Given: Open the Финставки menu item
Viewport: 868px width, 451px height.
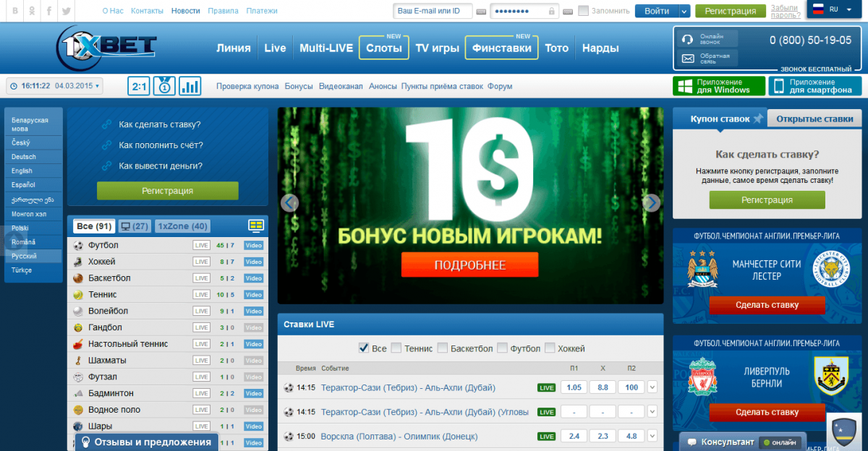Looking at the screenshot, I should coord(502,48).
